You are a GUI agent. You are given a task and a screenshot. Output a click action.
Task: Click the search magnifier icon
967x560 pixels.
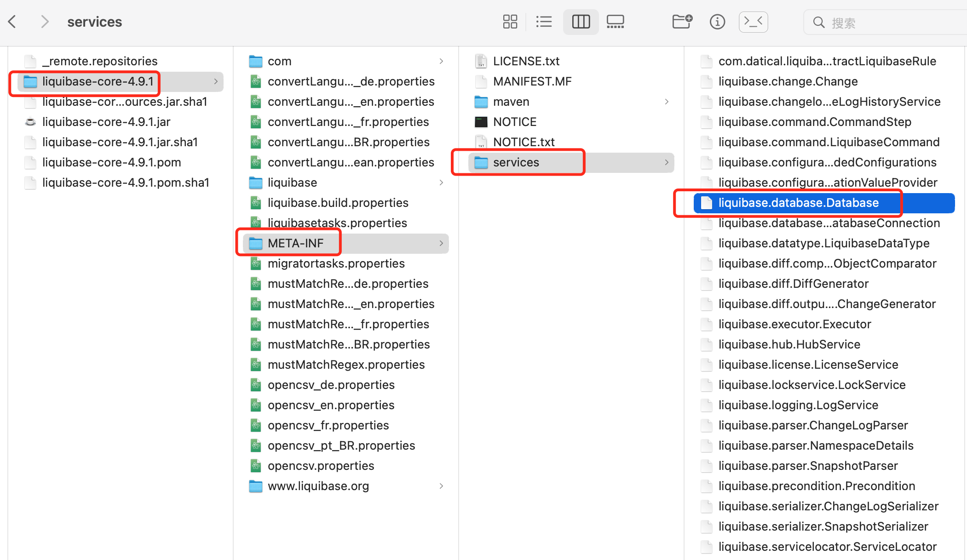[x=819, y=22]
